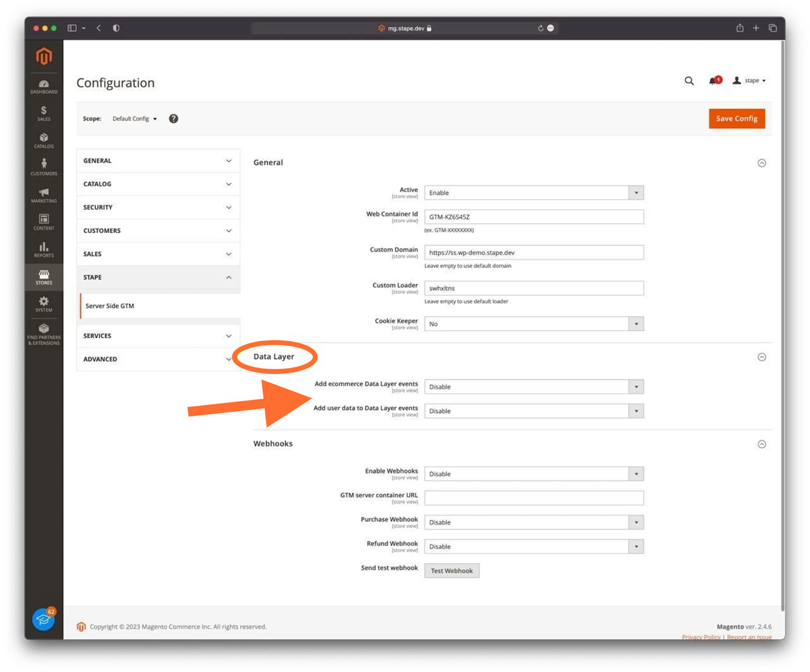The width and height of the screenshot is (810, 672).
Task: Click the Magento logo icon
Action: click(44, 56)
